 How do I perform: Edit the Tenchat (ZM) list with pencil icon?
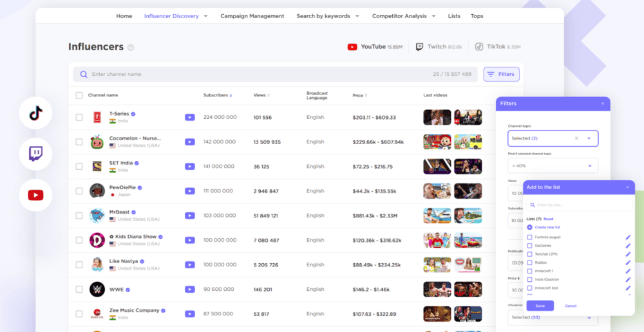627,254
